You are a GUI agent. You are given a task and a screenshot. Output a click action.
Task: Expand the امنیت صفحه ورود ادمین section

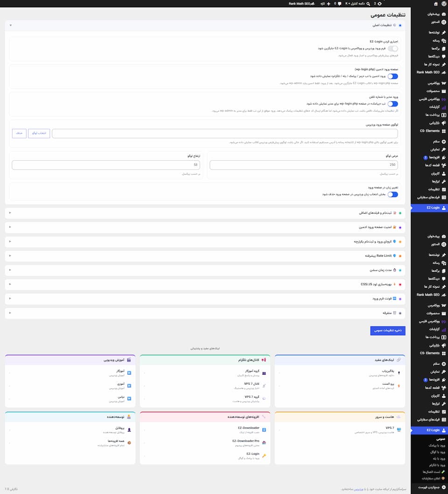[x=205, y=227]
